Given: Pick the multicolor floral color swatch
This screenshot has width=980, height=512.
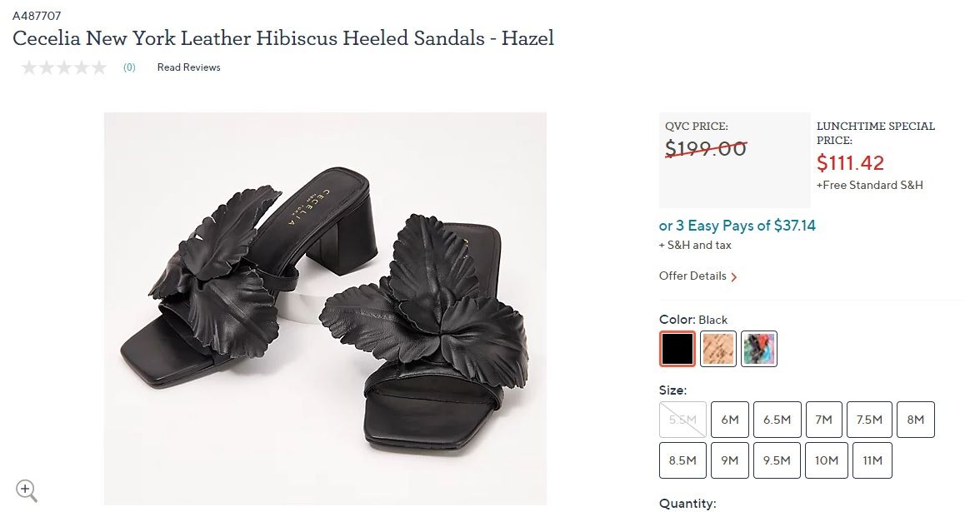Looking at the screenshot, I should click(758, 348).
